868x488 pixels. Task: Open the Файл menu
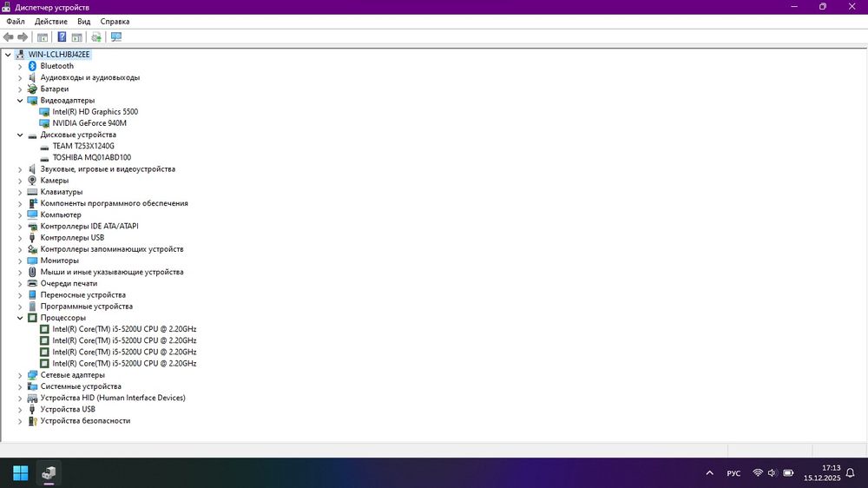click(x=16, y=22)
